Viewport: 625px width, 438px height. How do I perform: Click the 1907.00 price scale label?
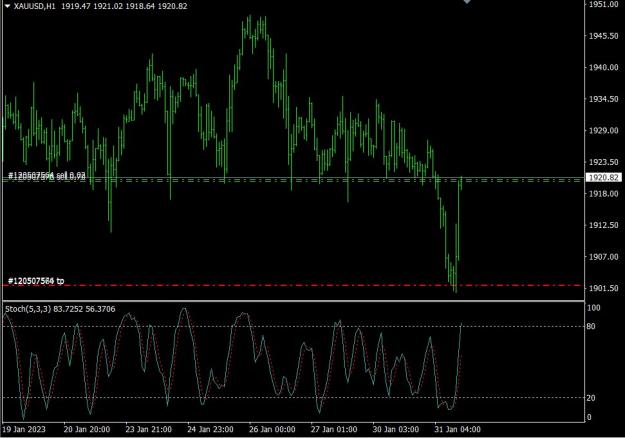pyautogui.click(x=603, y=257)
